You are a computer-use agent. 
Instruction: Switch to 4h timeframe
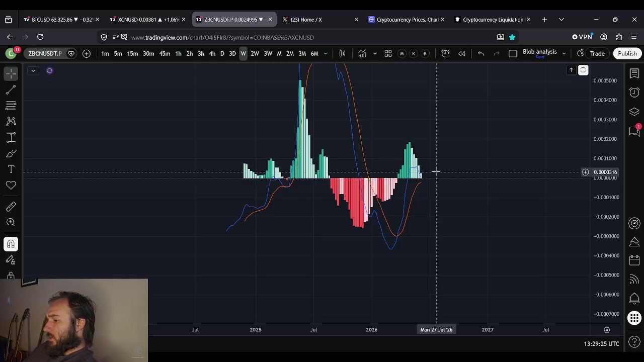[212, 53]
